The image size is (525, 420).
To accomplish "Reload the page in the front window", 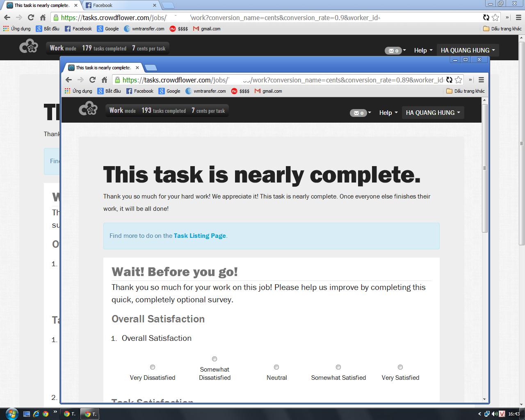I will (x=92, y=80).
